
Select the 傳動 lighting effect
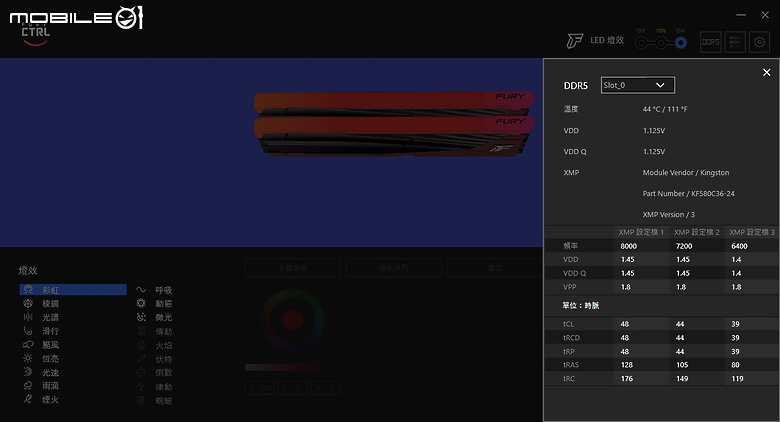click(155, 331)
